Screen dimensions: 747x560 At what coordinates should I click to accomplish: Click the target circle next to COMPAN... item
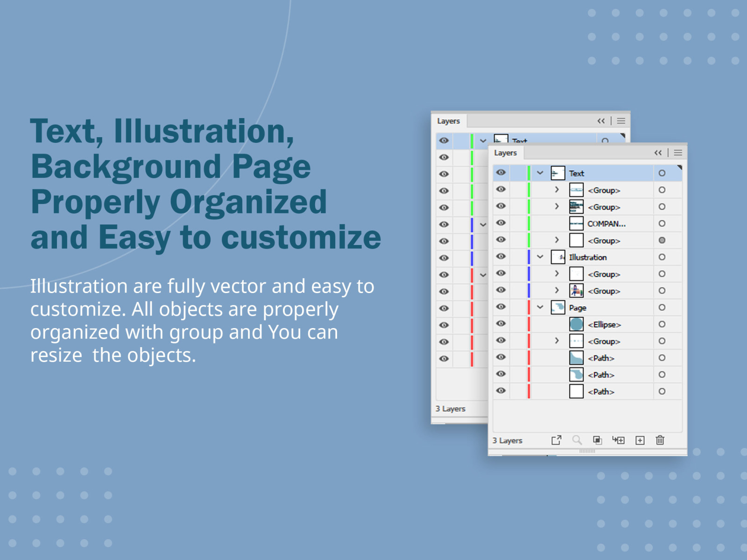pos(662,224)
